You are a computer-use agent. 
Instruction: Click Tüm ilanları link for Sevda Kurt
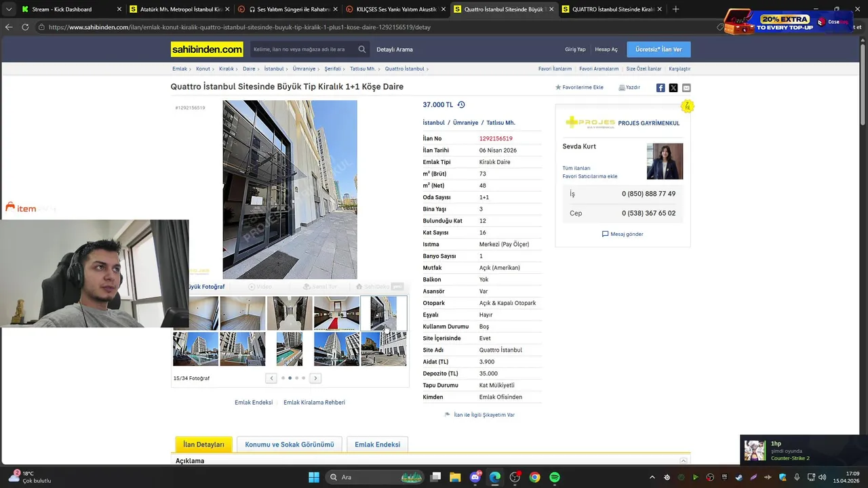576,168
